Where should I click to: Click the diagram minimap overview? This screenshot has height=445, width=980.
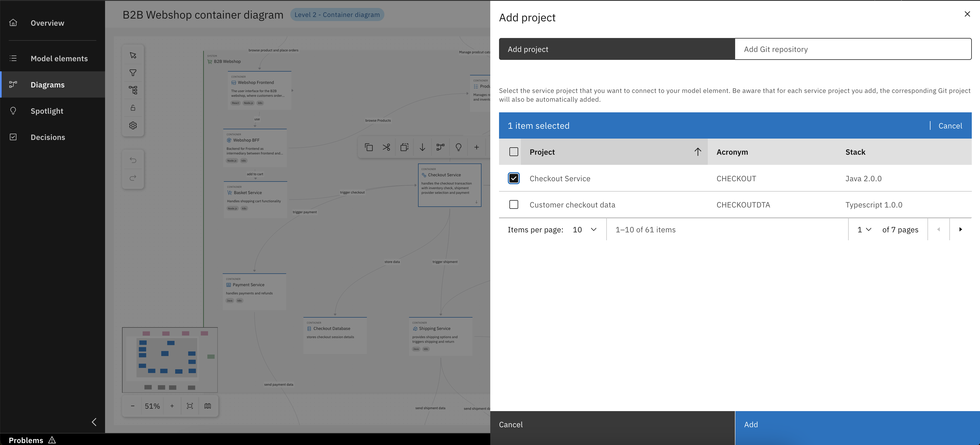pos(170,359)
